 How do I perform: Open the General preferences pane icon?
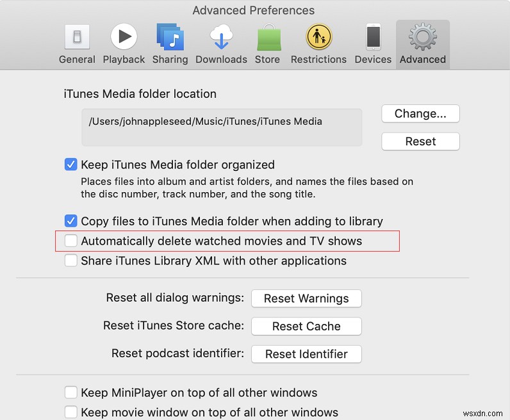77,36
